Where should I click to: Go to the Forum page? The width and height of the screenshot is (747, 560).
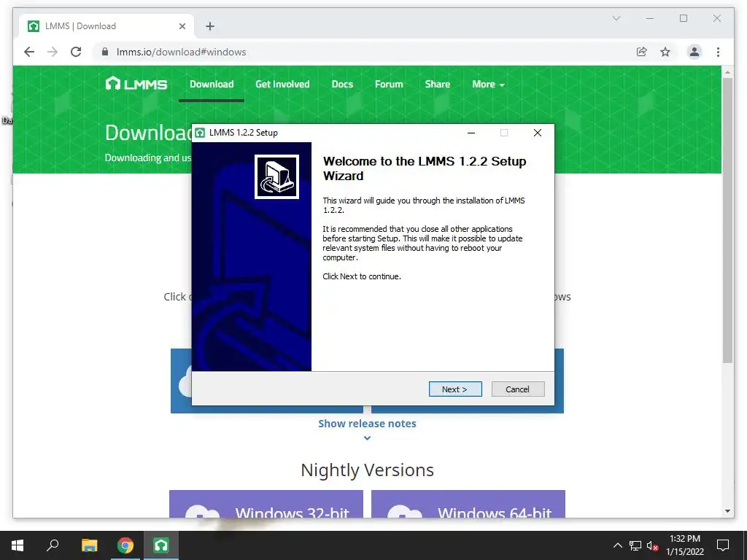point(389,85)
